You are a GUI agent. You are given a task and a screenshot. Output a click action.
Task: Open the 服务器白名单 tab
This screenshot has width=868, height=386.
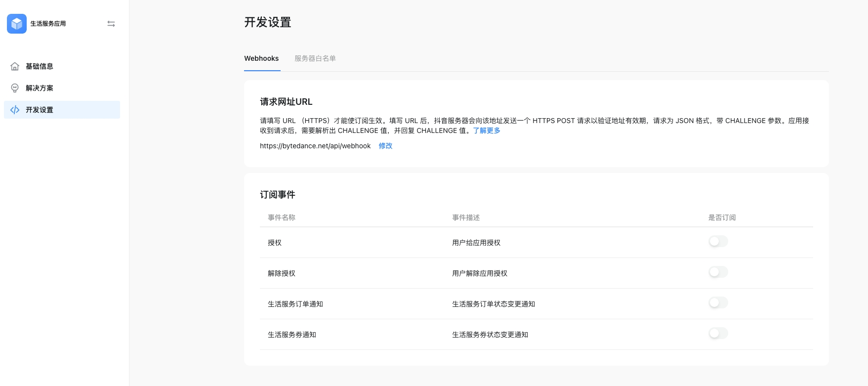coord(315,58)
